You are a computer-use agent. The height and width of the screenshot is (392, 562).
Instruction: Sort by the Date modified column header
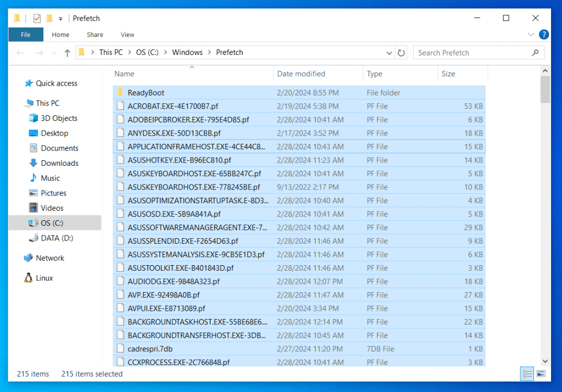301,74
